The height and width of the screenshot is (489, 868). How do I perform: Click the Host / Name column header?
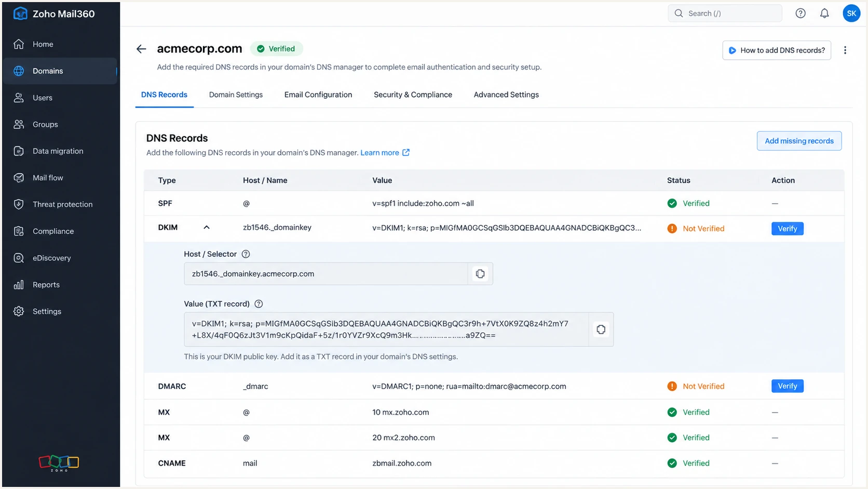coord(265,180)
